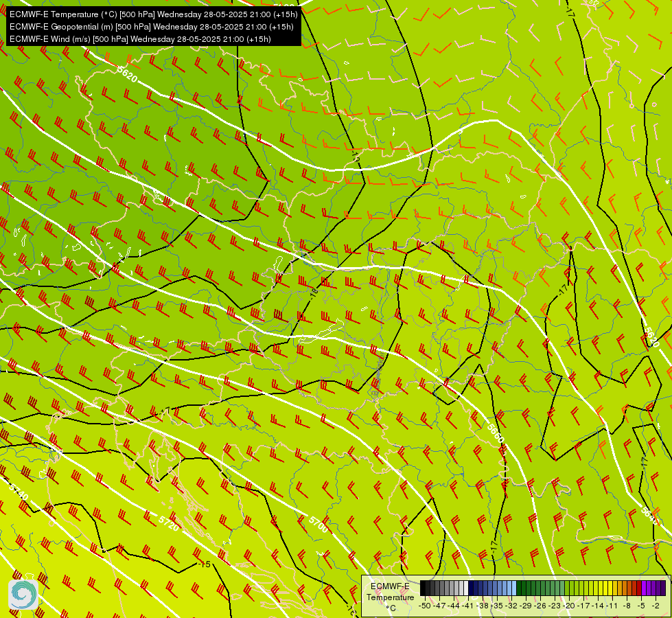Click the -50 value on temperature scale
Viewport: 672px width, 618px height.
[425, 606]
